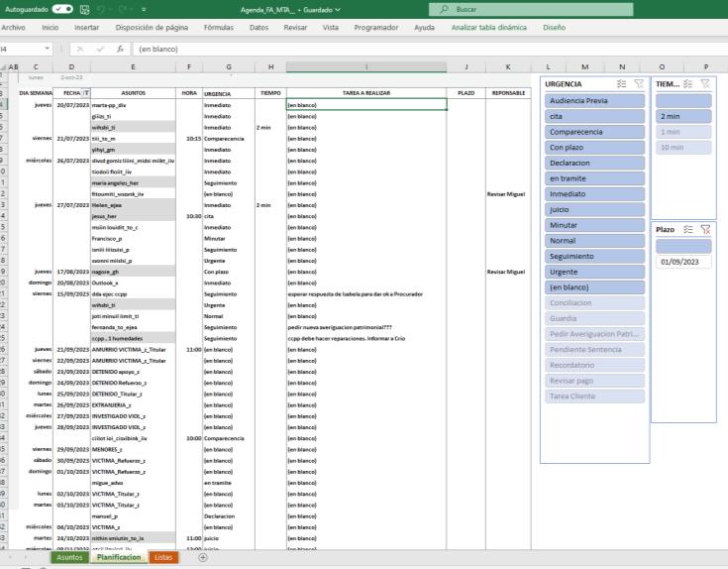The width and height of the screenshot is (728, 569).
Task: Select Conciliacion in URGENCIA slicer
Action: tap(594, 303)
